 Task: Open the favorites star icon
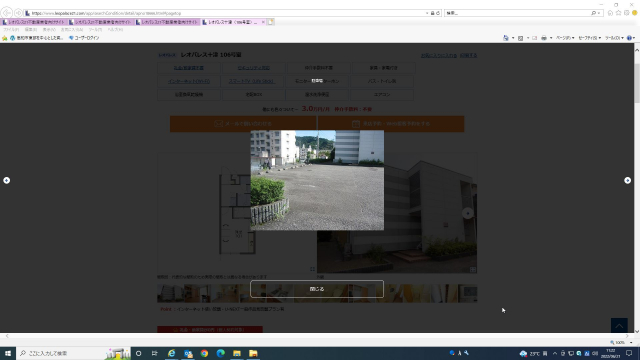(x=618, y=13)
